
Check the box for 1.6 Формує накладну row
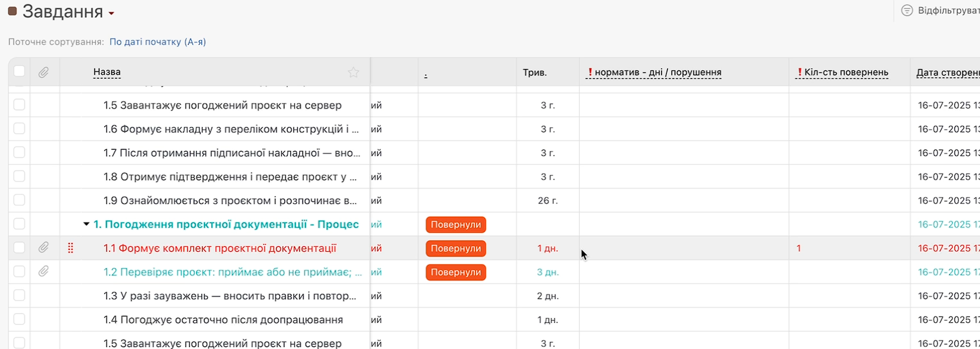click(x=19, y=128)
